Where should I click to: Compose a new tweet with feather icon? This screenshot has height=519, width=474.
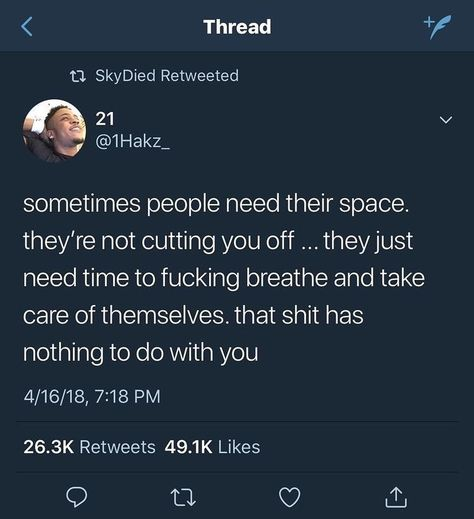(438, 26)
